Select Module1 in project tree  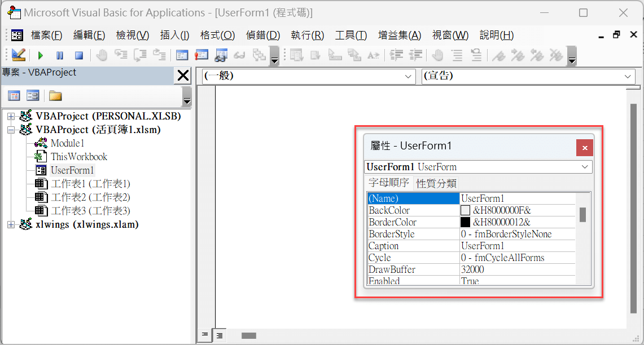67,143
